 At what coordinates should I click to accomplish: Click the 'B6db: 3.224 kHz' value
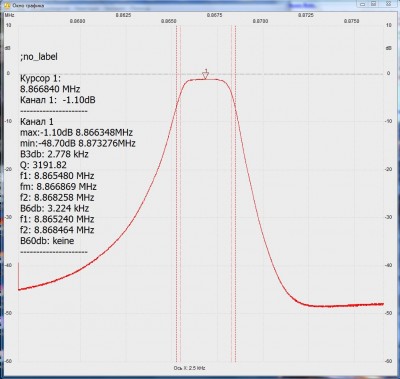click(54, 208)
